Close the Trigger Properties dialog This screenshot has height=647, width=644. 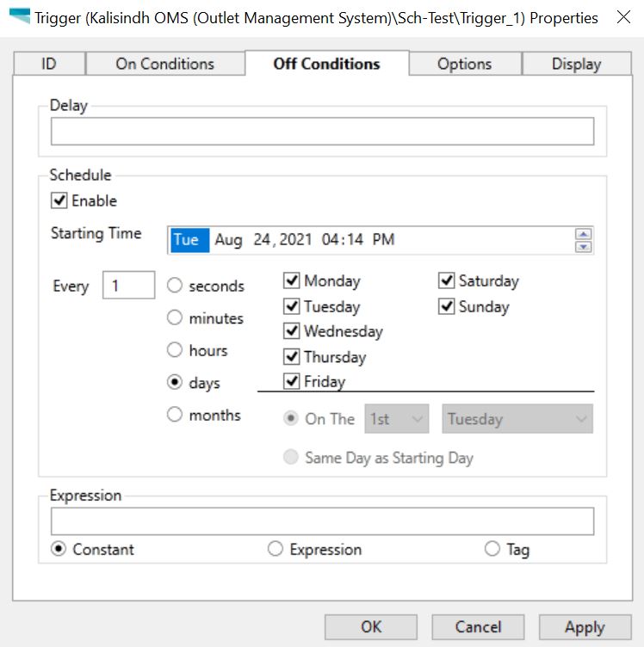[623, 17]
